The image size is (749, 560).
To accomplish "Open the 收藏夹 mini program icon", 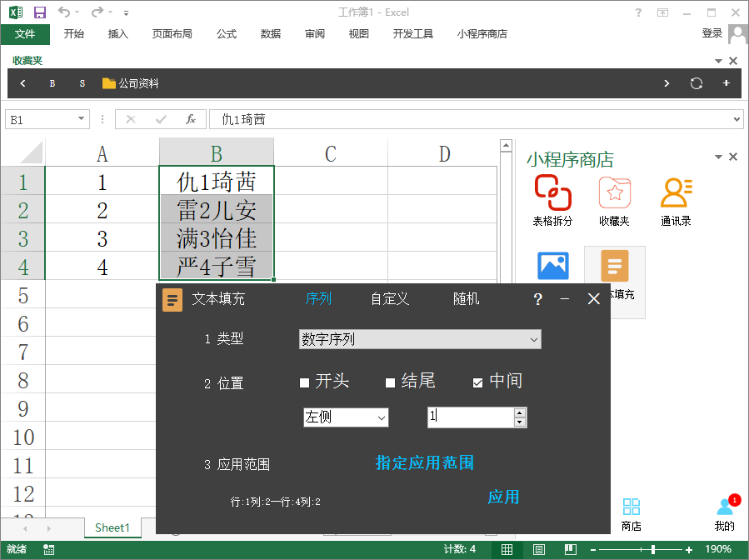I will [x=614, y=200].
